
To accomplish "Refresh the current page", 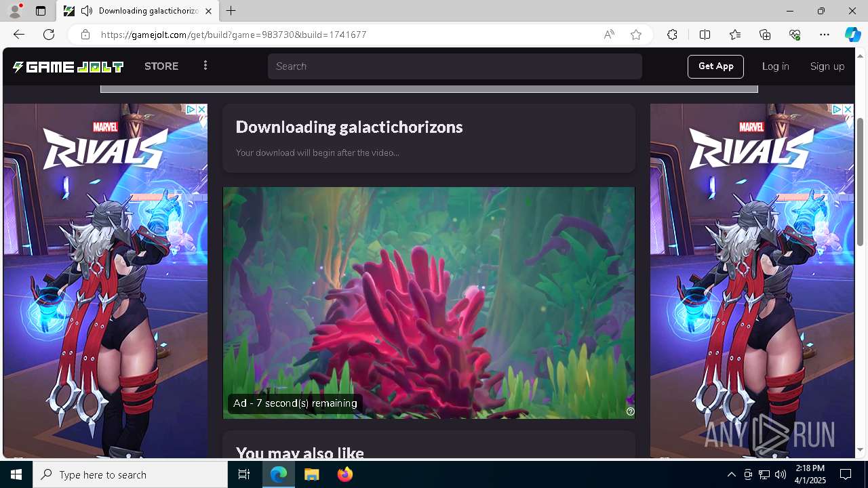I will (49, 35).
